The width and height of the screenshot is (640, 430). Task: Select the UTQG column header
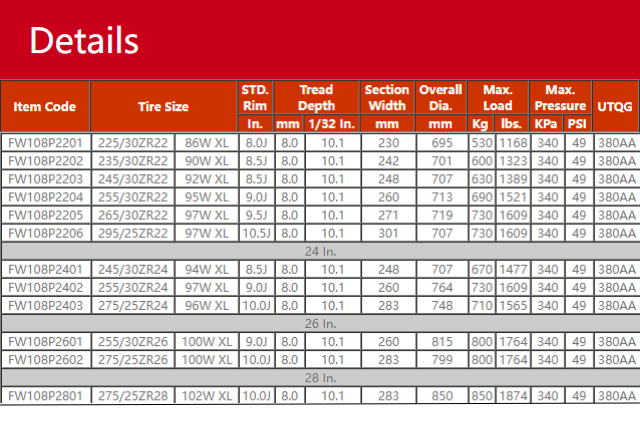click(616, 106)
